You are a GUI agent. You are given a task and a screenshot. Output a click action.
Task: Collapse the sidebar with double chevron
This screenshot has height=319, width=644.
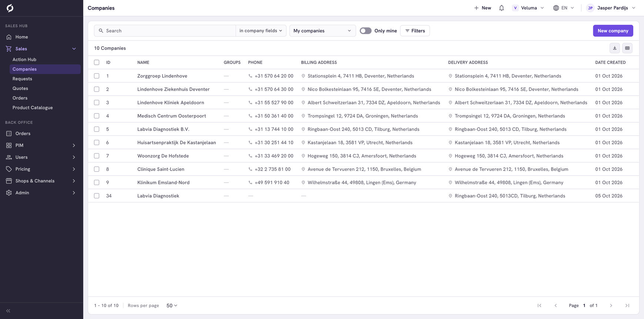coord(8,311)
